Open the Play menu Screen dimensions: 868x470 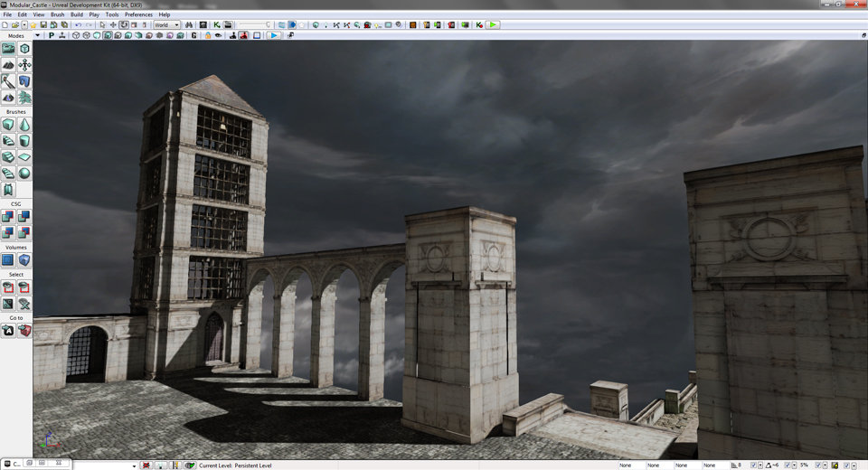click(x=94, y=15)
